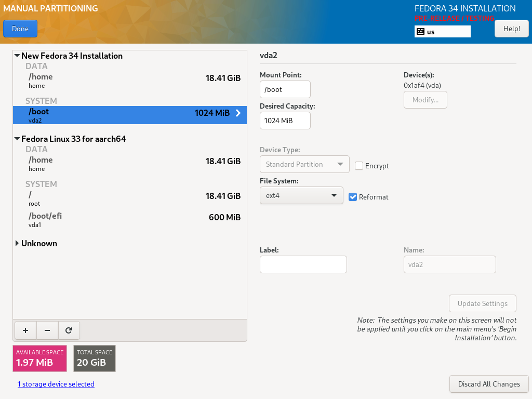Click the Available Space 1.97 MiB box
Screen dimensions: 532x399
[x=39, y=358]
